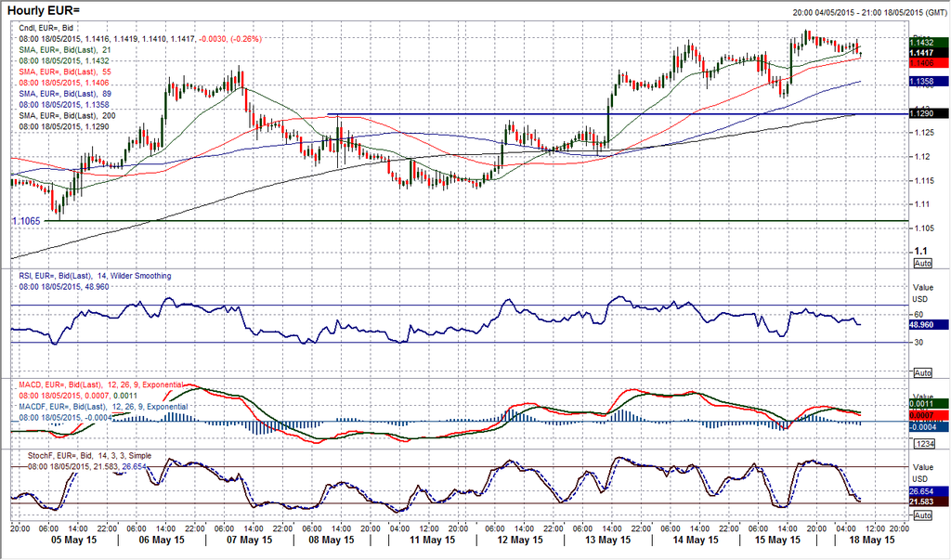The width and height of the screenshot is (951, 560).
Task: Click the Auto button in the main price chart
Action: (x=922, y=264)
